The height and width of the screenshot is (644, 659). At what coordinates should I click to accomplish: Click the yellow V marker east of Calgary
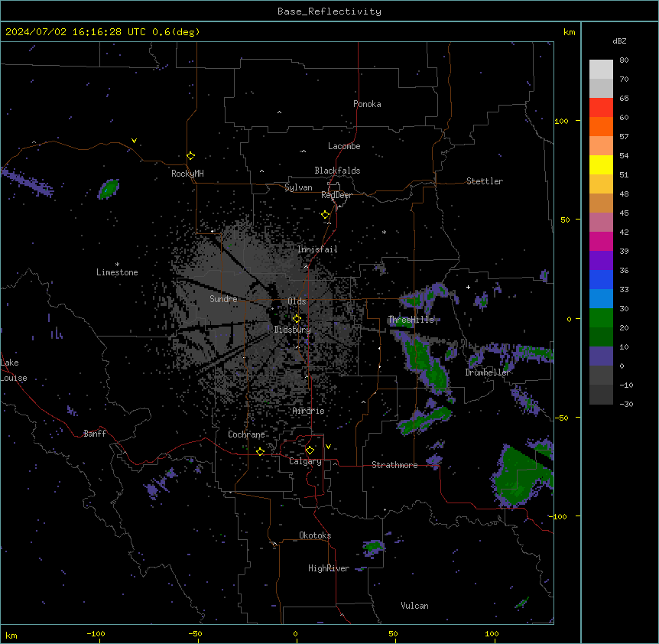coord(328,447)
